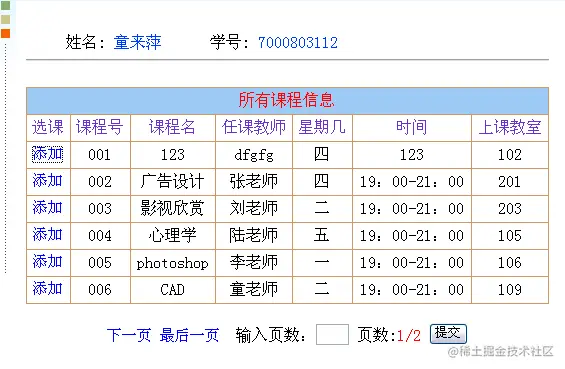
Task: Click course number cell 005
Action: pyautogui.click(x=100, y=263)
